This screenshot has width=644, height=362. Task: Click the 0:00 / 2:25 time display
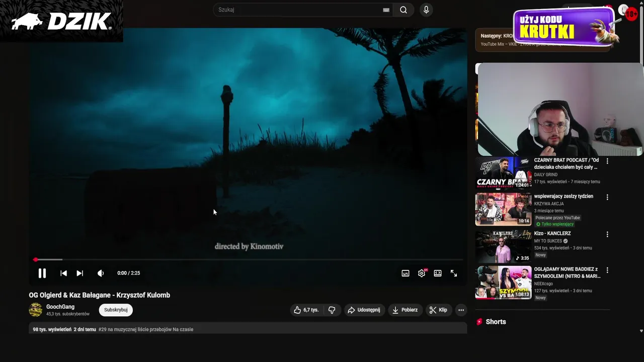point(129,273)
